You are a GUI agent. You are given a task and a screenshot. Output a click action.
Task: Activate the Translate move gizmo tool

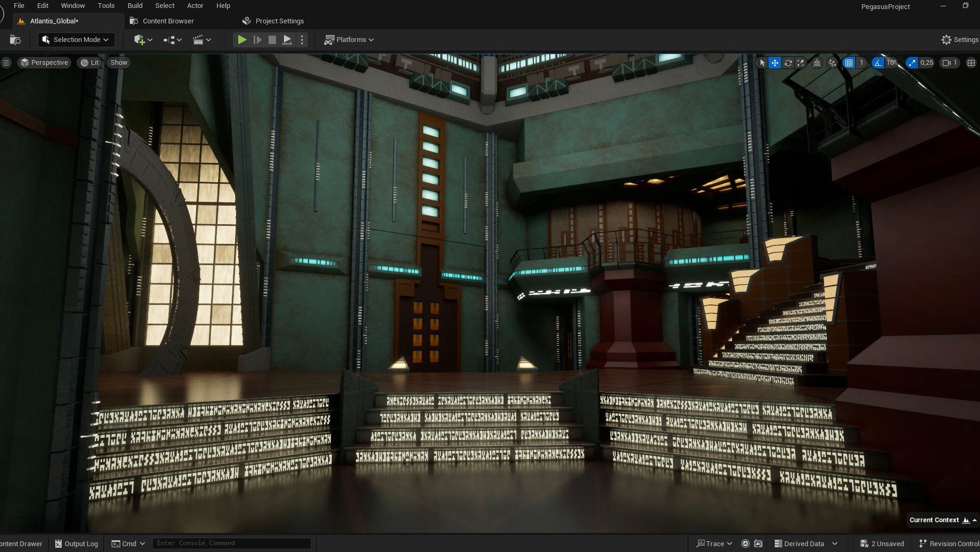(775, 63)
